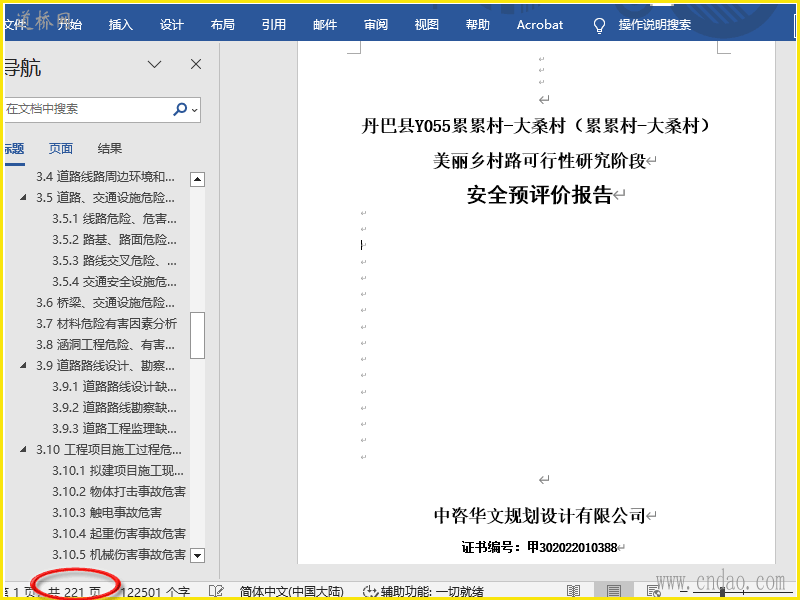Go to heading 3.10.3 触电事故危害
The height and width of the screenshot is (600, 800).
(x=107, y=512)
